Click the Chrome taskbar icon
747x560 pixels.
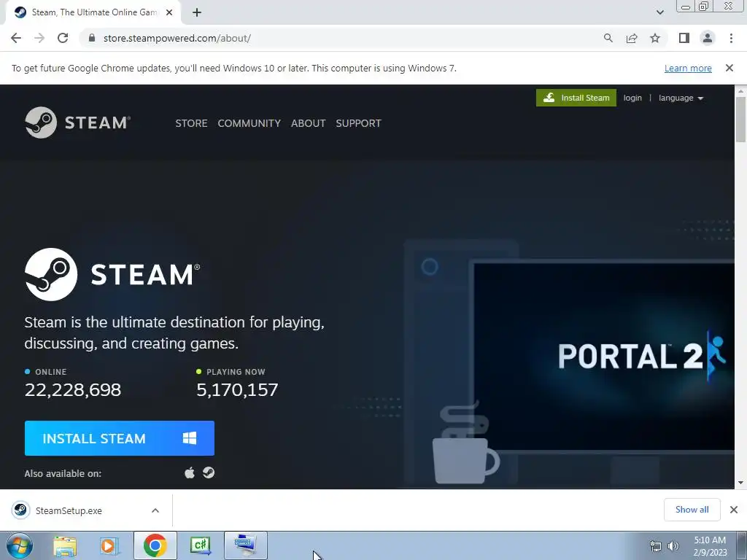[155, 545]
